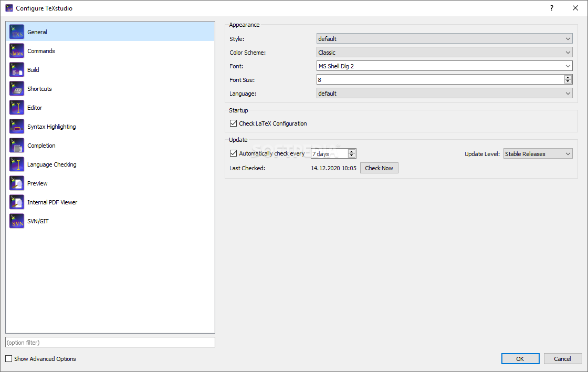Select the Preview label in list

[37, 183]
